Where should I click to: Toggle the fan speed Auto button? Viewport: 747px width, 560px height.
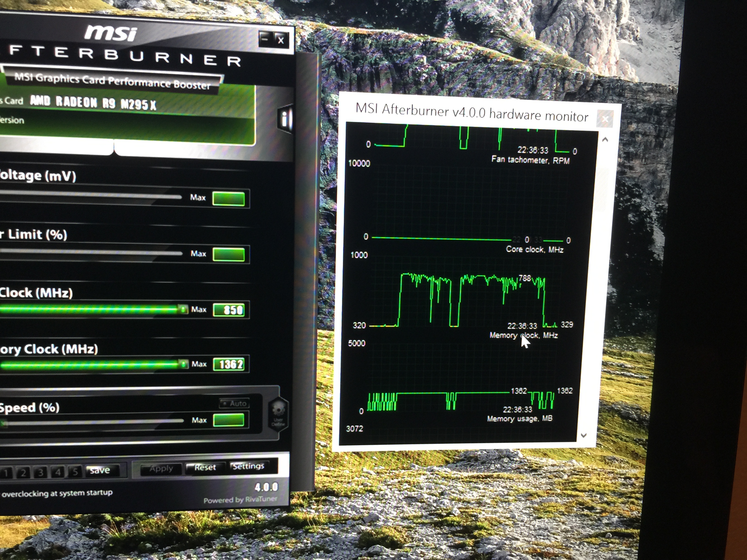pos(234,403)
